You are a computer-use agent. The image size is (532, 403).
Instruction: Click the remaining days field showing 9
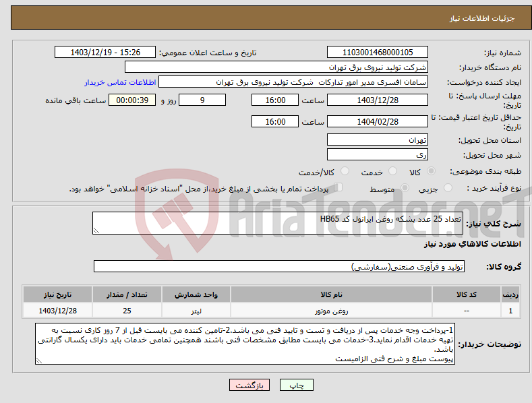click(202, 100)
